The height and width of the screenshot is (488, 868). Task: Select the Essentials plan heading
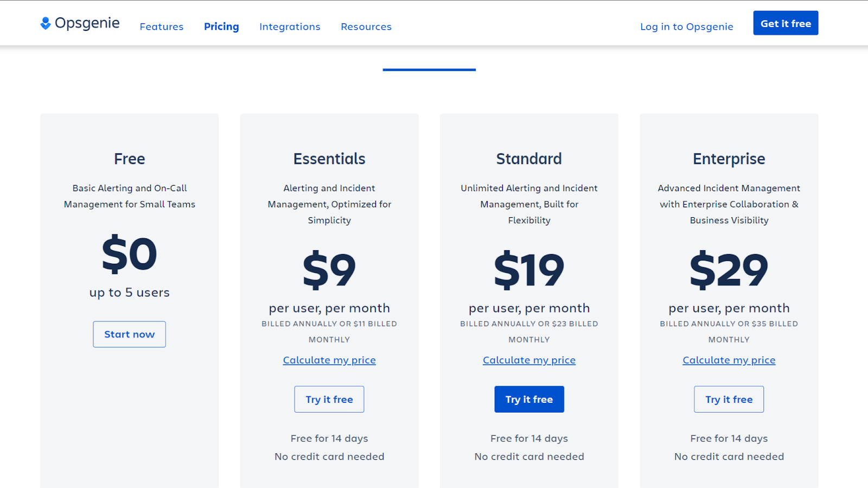[x=329, y=159]
